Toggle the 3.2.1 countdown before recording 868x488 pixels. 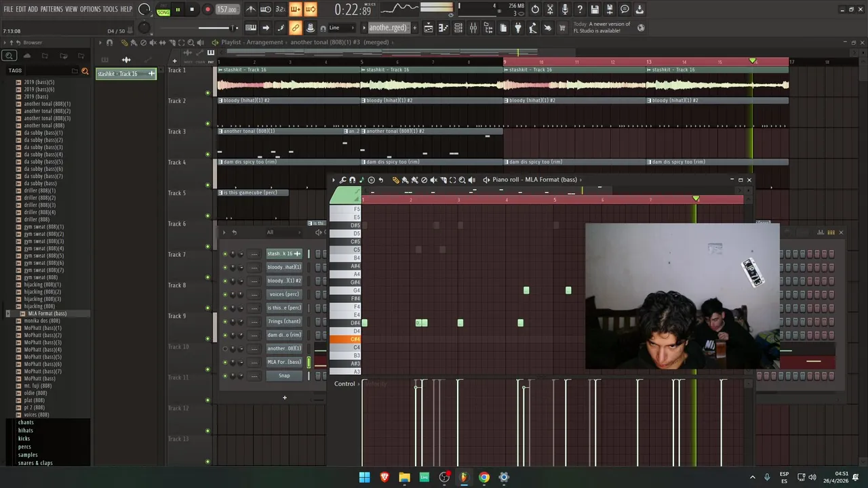281,9
